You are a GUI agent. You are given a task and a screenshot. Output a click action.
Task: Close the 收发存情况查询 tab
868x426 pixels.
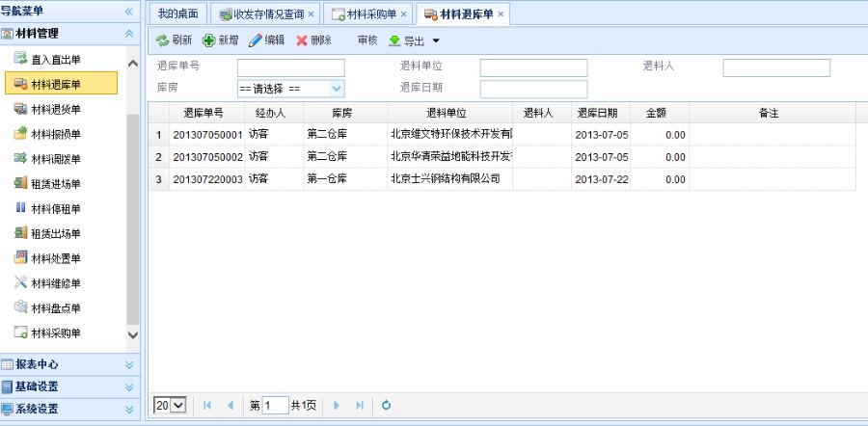[311, 14]
